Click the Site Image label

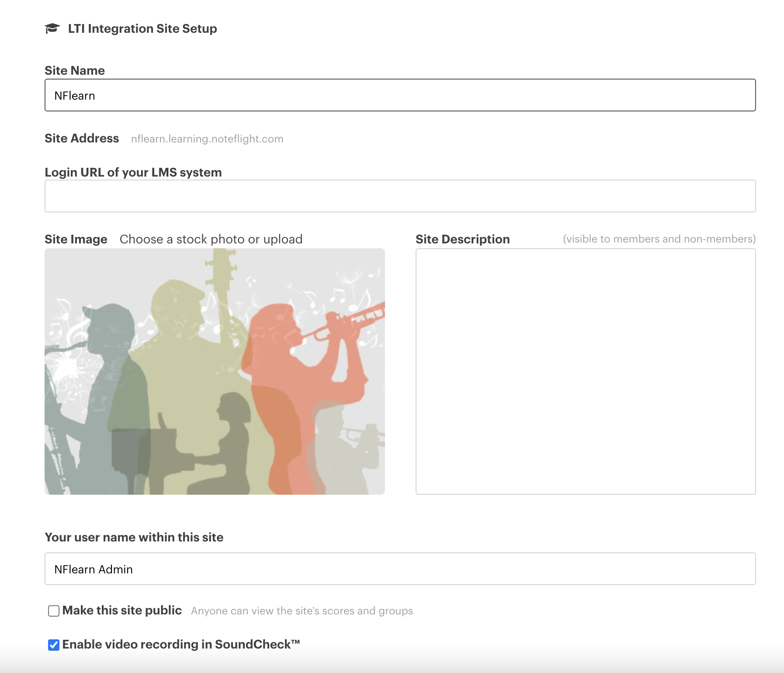pyautogui.click(x=76, y=239)
